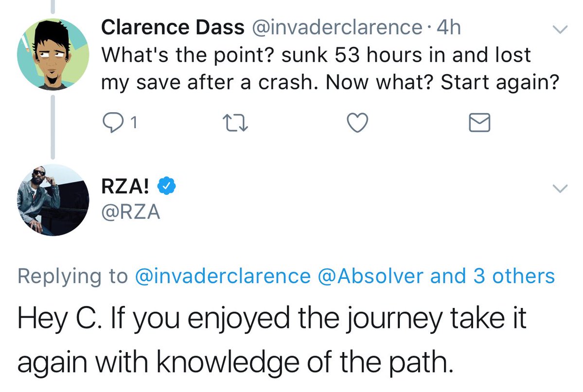The width and height of the screenshot is (583, 392).
Task: Open Clarence Dass's profile via display name
Action: (173, 28)
